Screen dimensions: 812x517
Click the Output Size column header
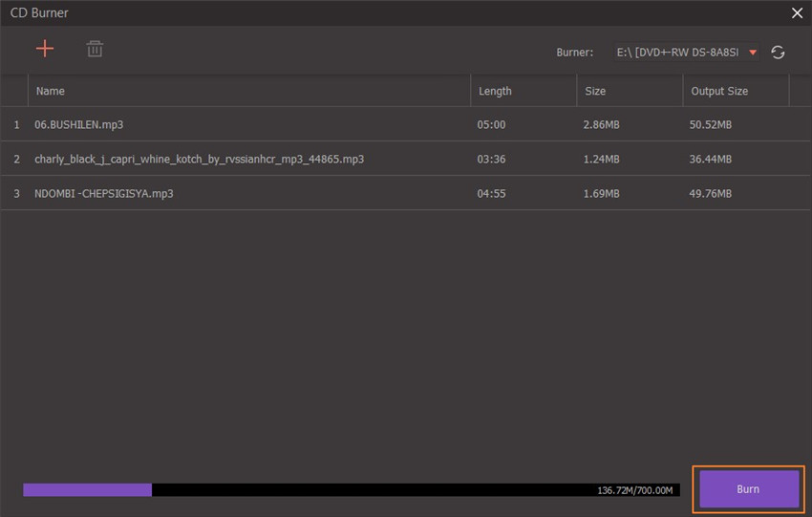(x=718, y=91)
